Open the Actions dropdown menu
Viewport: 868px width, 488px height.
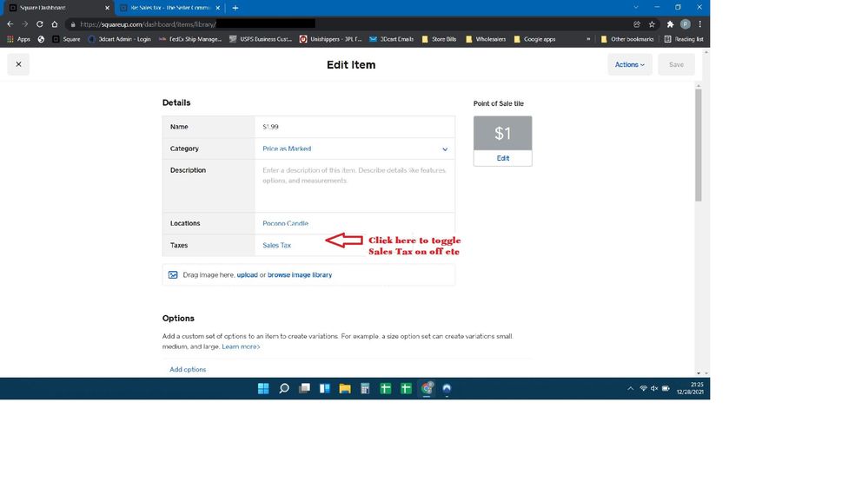coord(630,64)
